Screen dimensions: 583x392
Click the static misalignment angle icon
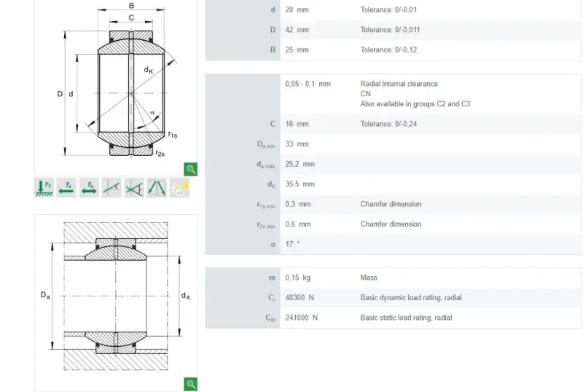[111, 188]
